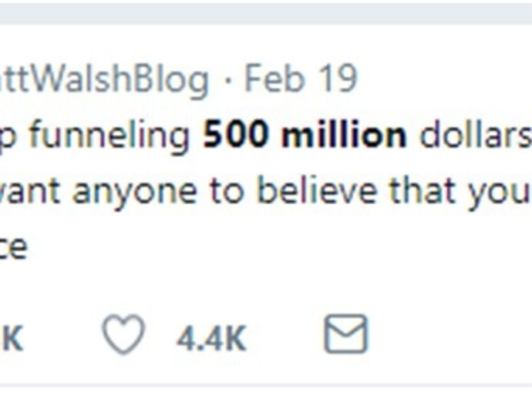Open the MattWalshBlog profile handle
This screenshot has width=532, height=399.
104,79
